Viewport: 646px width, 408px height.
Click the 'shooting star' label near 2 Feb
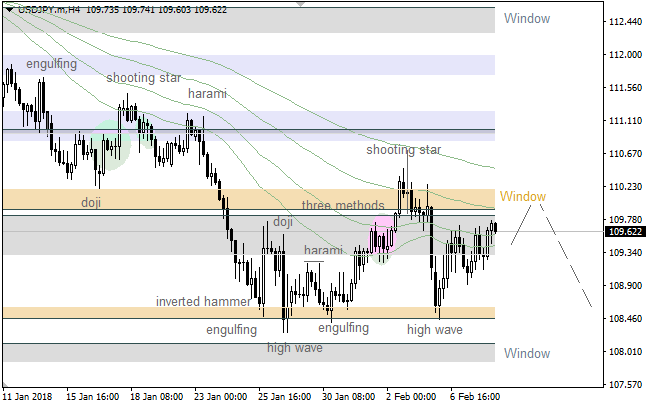403,150
